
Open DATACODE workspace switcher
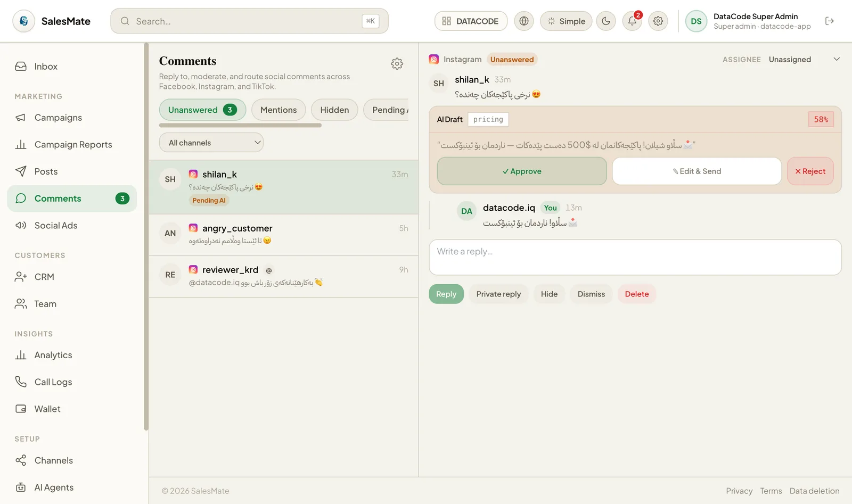471,21
